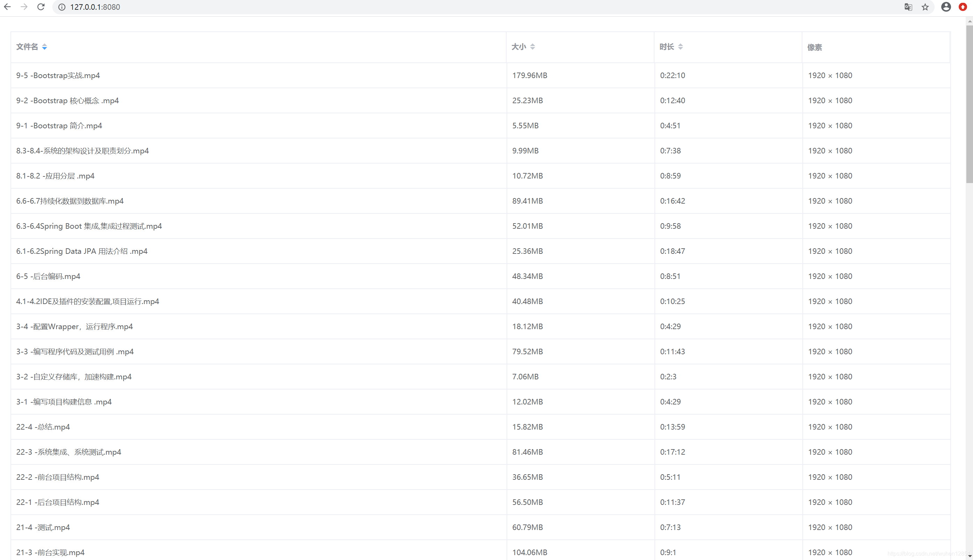This screenshot has width=973, height=560.
Task: Reload the page with refresh icon
Action: tap(41, 7)
